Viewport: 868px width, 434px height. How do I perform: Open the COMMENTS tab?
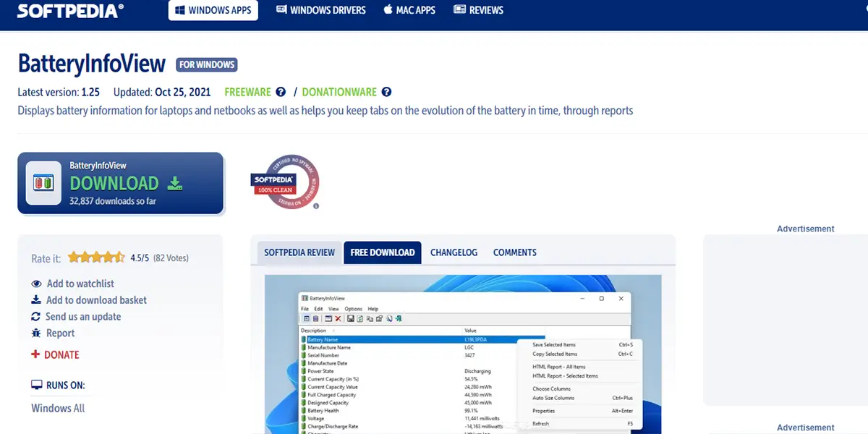click(514, 252)
